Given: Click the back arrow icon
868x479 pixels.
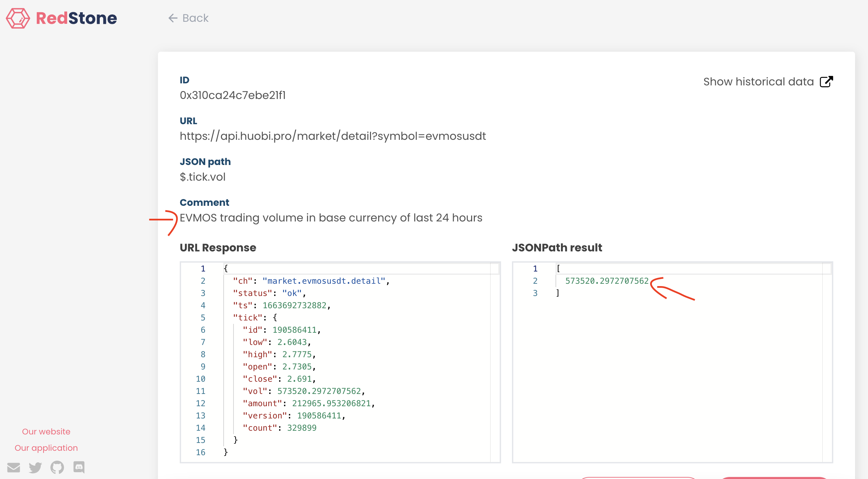Looking at the screenshot, I should tap(173, 18).
